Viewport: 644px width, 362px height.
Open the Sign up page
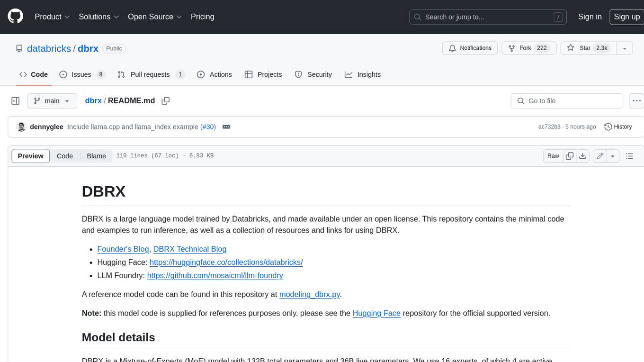tap(626, 17)
